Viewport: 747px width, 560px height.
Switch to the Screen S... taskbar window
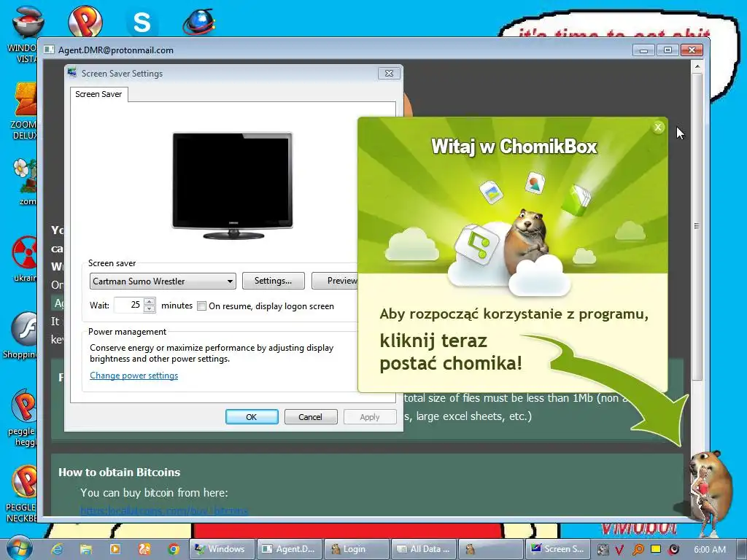pyautogui.click(x=558, y=549)
